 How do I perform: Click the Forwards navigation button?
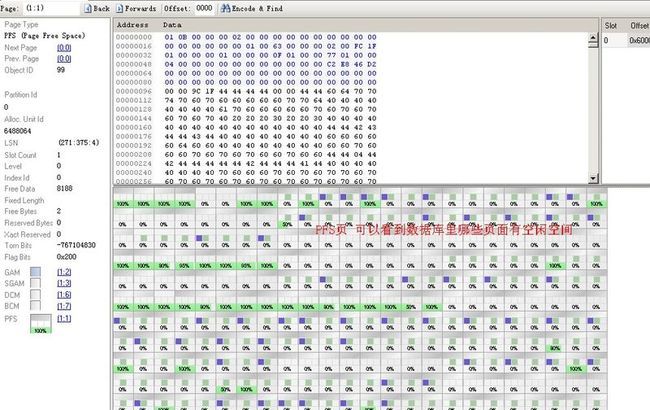[136, 8]
